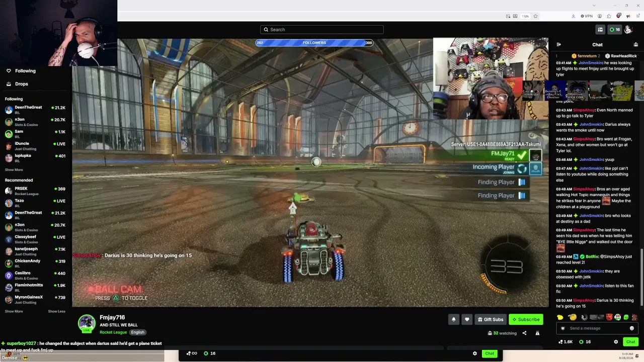Send message with green Chat button
The image size is (644, 362).
[x=630, y=342]
